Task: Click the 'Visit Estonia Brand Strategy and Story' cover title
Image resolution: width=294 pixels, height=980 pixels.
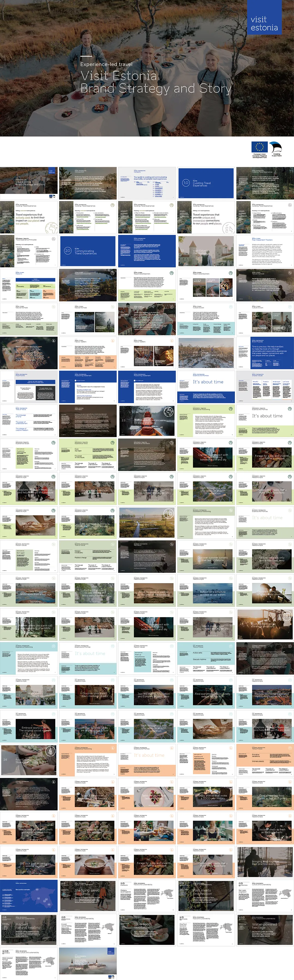Action: coord(156,82)
